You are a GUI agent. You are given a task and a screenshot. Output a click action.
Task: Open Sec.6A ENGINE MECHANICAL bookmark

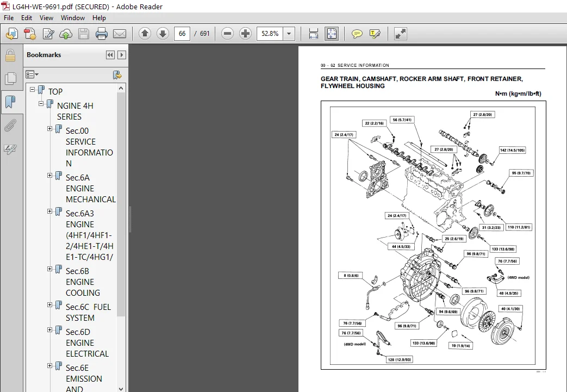tap(91, 189)
